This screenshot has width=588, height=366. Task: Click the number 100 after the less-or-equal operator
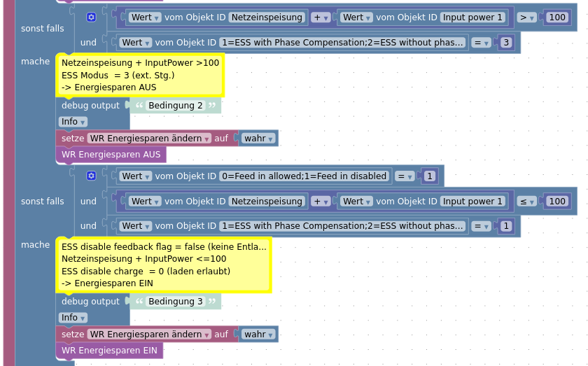(557, 202)
